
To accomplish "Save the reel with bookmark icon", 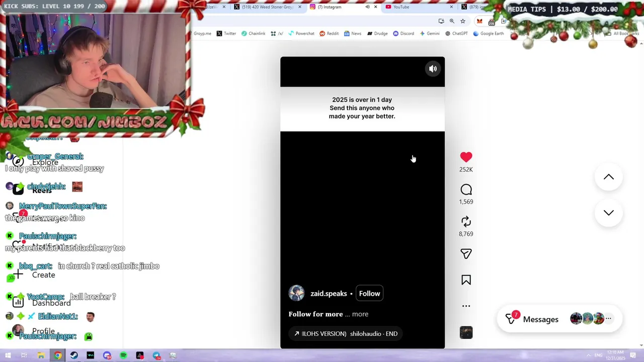I will pyautogui.click(x=466, y=280).
